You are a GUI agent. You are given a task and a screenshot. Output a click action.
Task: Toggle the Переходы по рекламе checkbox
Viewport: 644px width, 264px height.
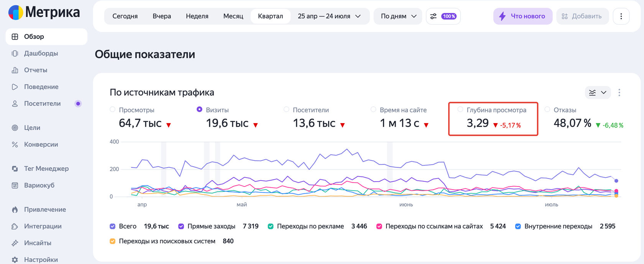[271, 226]
